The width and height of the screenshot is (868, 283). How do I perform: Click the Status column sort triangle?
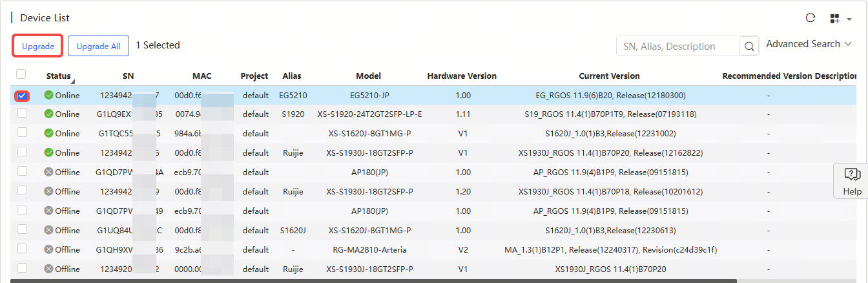[72, 81]
